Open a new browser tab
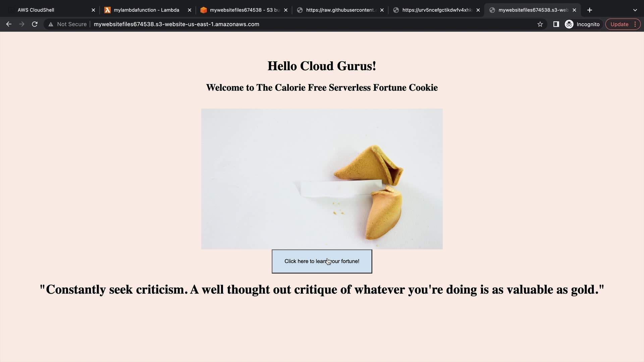The width and height of the screenshot is (644, 362). click(590, 10)
